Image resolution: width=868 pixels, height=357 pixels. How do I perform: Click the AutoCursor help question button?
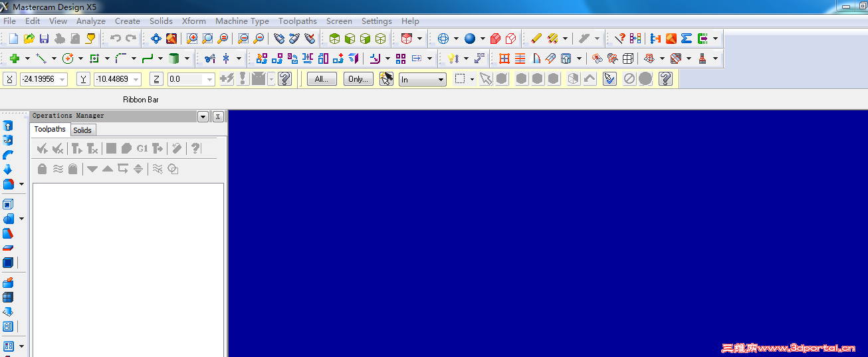click(x=284, y=79)
